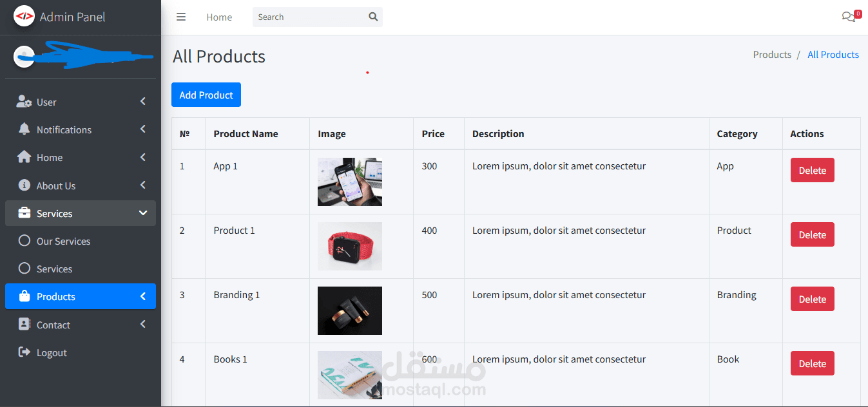Click the hamburger menu toggle icon
This screenshot has width=868, height=407.
coord(181,17)
